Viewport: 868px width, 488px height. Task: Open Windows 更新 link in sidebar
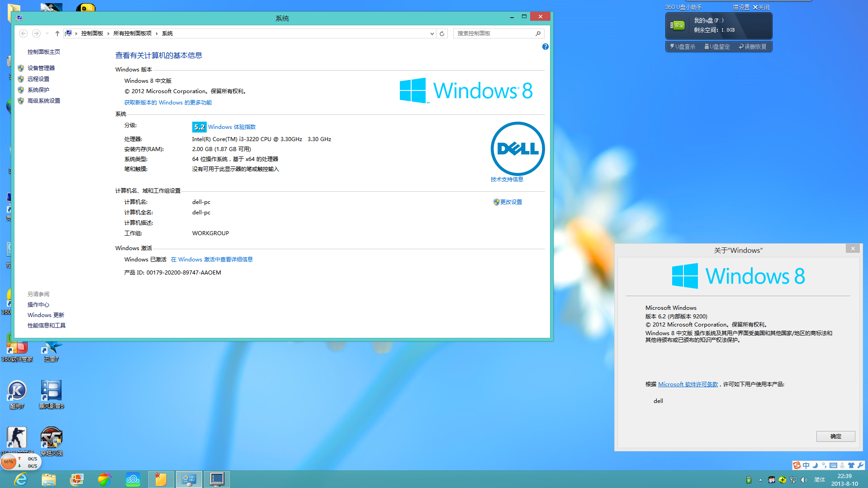(46, 315)
